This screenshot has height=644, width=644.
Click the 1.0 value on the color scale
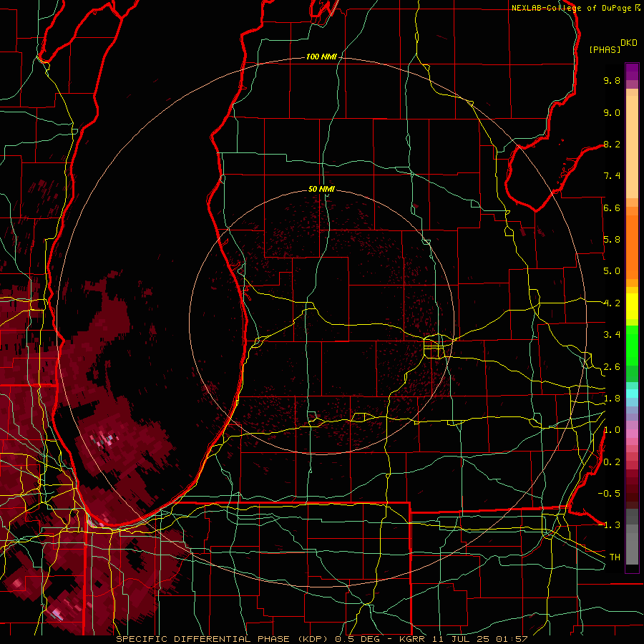(612, 430)
